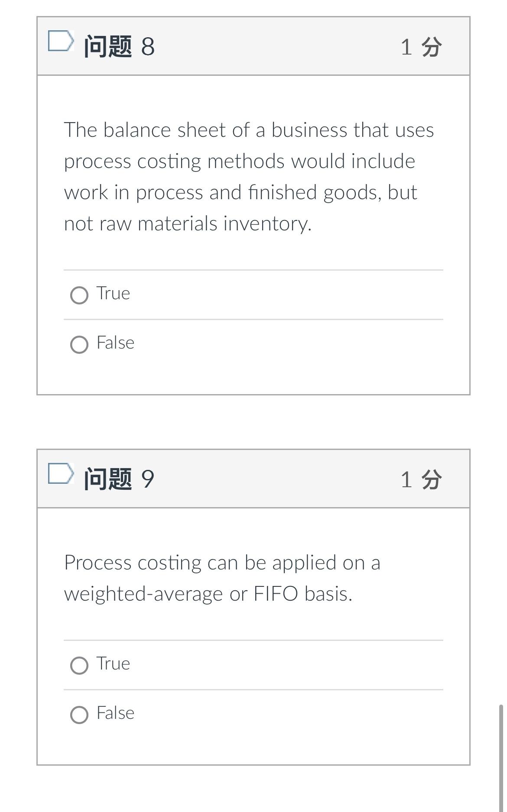Click the 'True' label text under question 9
The height and width of the screenshot is (812, 507).
click(113, 663)
